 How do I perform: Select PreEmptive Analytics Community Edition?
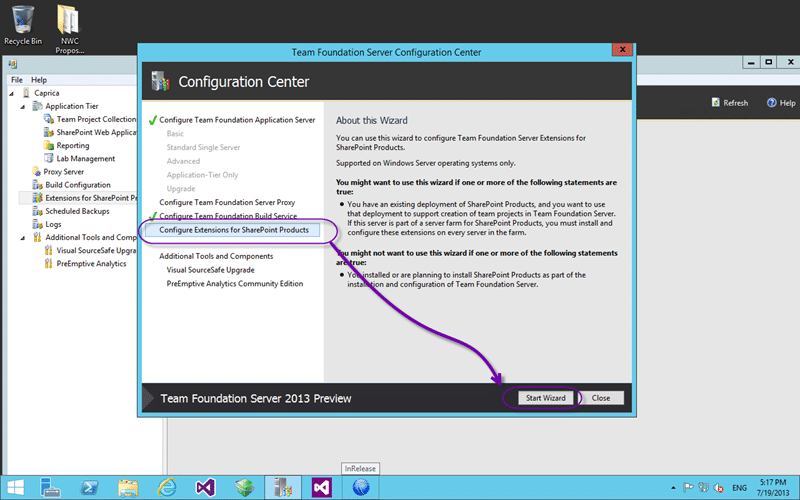click(x=235, y=284)
